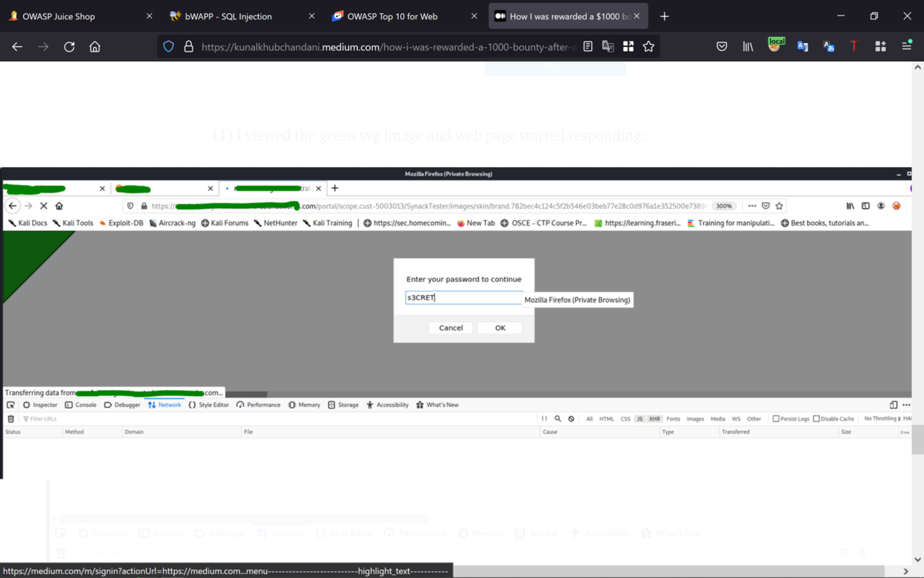Toggle reader view for this article

[x=588, y=47]
